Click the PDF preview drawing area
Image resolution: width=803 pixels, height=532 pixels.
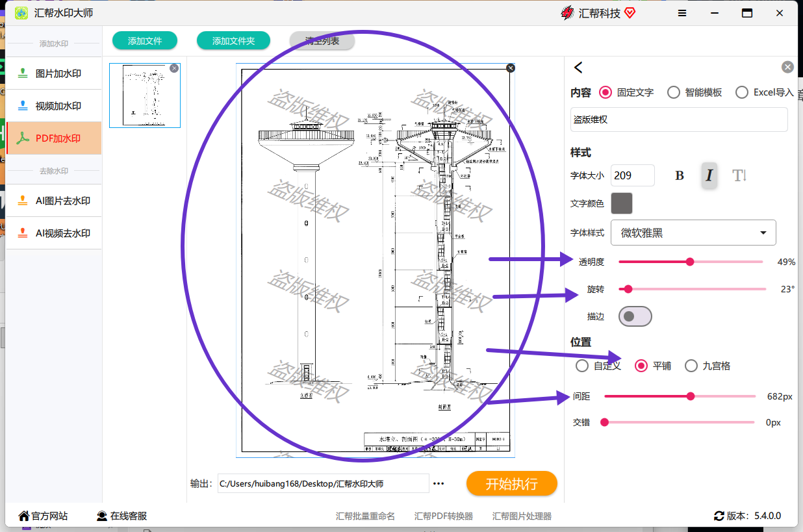(376, 260)
